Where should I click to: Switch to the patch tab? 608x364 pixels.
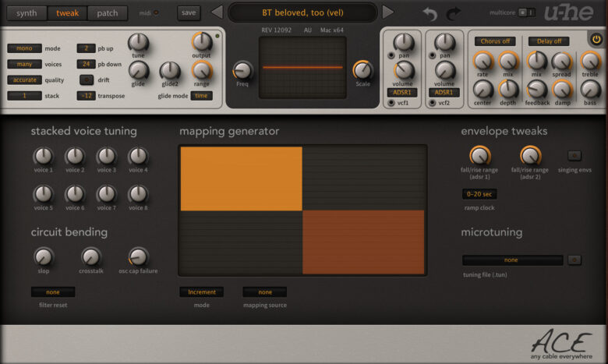[108, 13]
